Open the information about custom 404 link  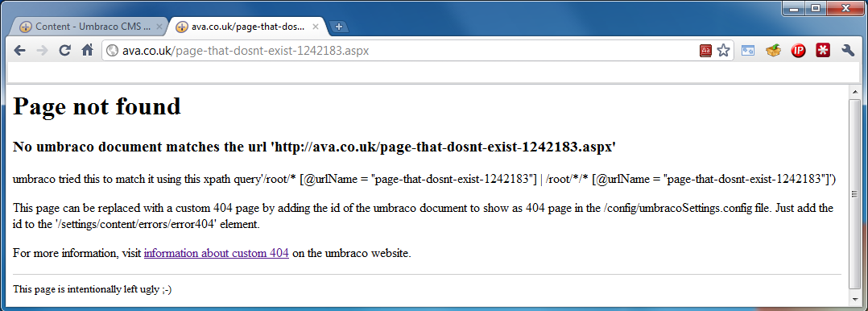click(x=217, y=254)
